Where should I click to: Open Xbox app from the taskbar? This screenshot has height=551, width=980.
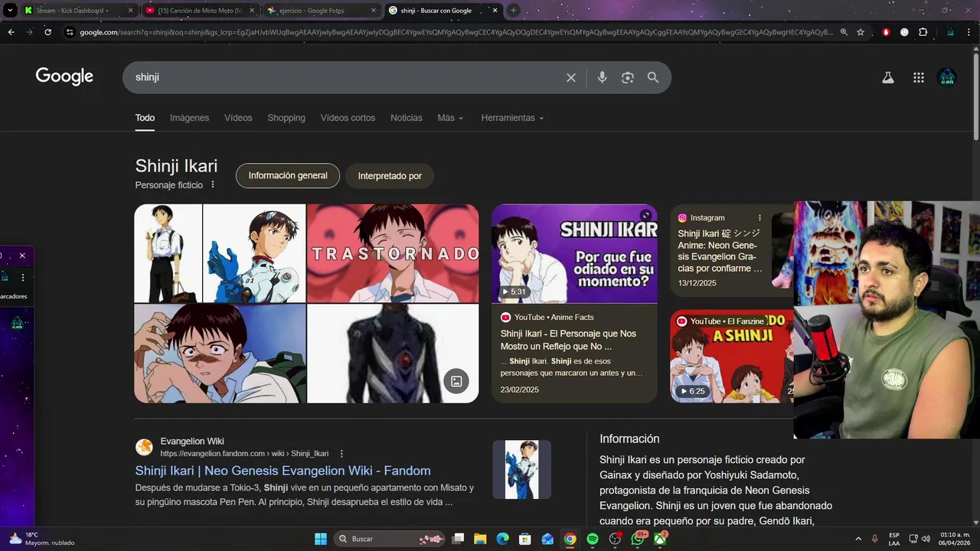click(660, 539)
